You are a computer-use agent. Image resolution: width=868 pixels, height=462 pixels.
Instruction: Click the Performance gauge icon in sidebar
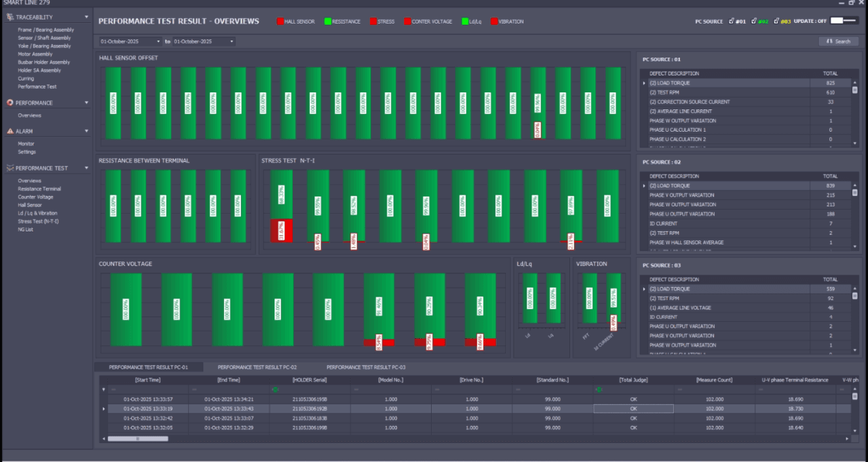tap(10, 103)
